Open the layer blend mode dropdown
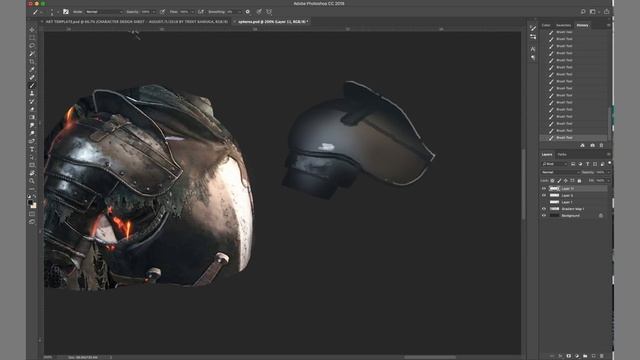This screenshot has height=360, width=640. [561, 172]
